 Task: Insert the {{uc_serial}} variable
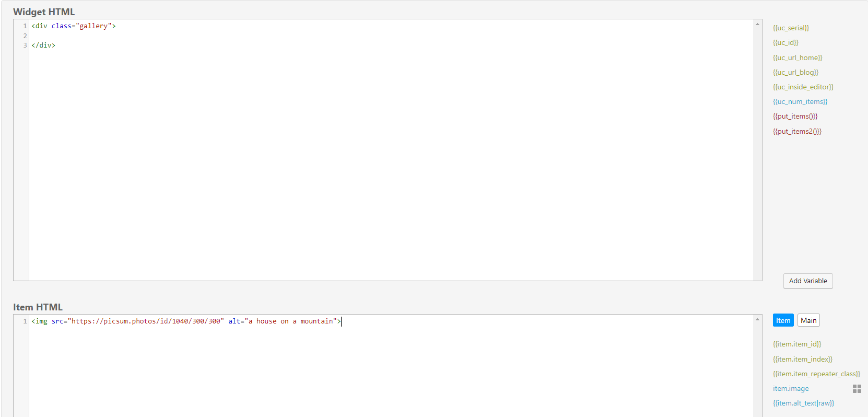(x=791, y=28)
